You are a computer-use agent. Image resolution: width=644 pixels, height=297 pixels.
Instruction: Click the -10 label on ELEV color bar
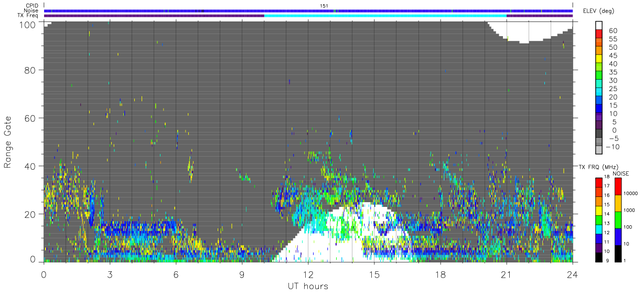point(612,147)
